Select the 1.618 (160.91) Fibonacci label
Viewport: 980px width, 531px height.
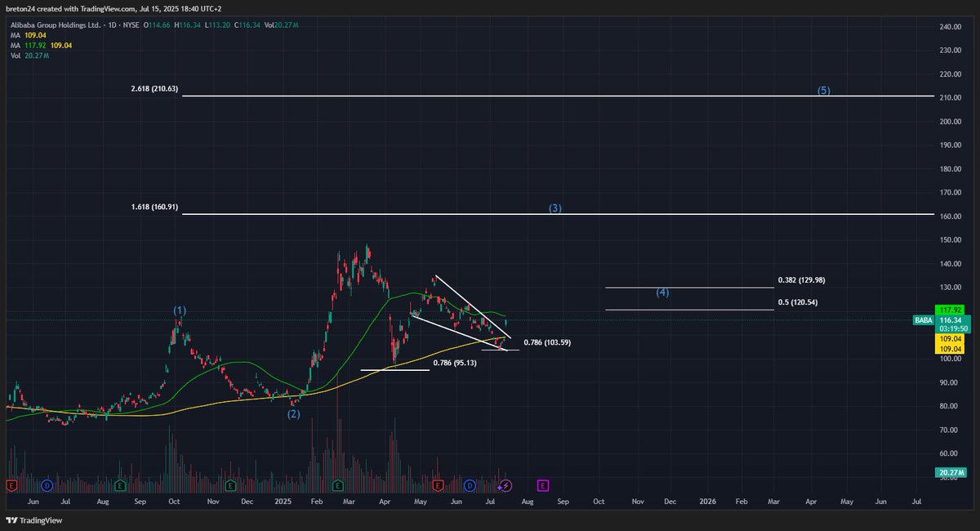pos(154,207)
